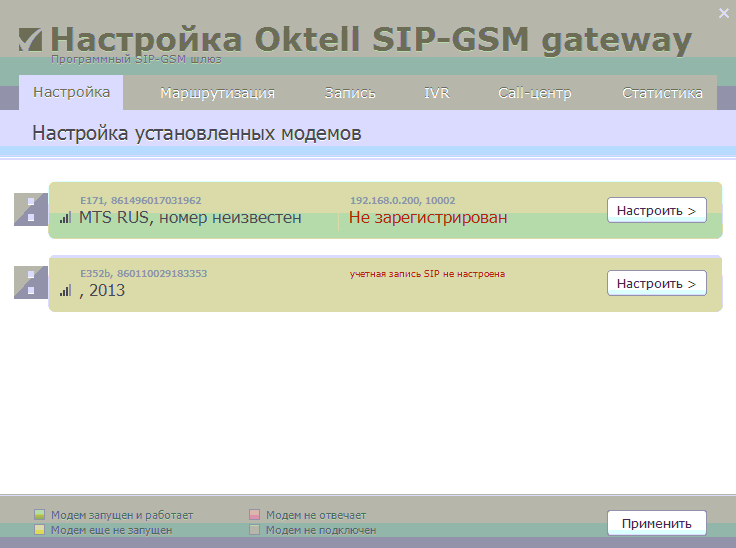This screenshot has height=548, width=736.
Task: Click the 'Модем не отвечает' legend text
Action: pyautogui.click(x=316, y=515)
